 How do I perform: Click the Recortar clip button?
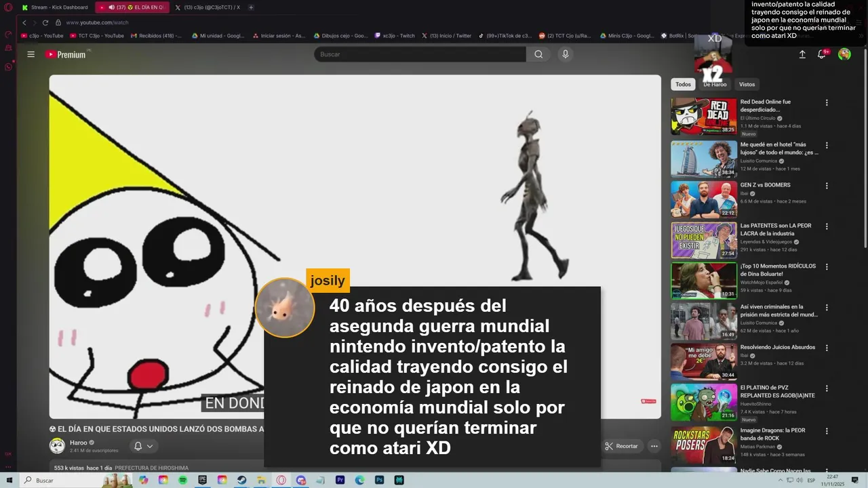[621, 446]
